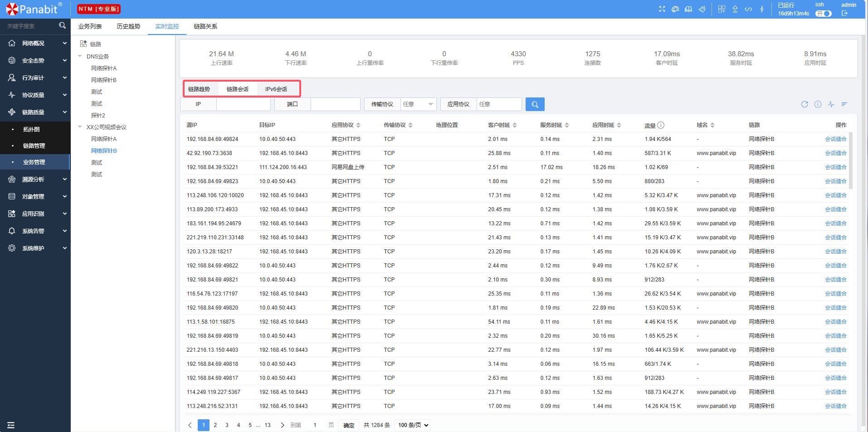This screenshot has width=868, height=432.
Task: Open the 传输协议 dropdown
Action: pos(418,104)
